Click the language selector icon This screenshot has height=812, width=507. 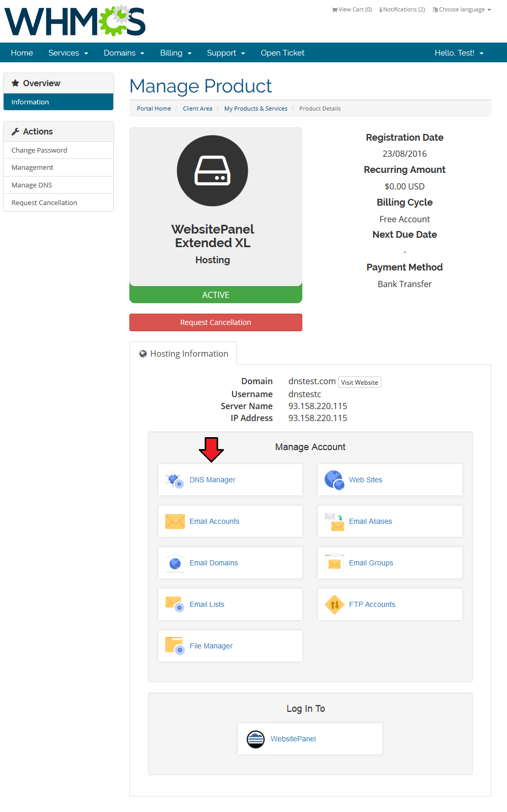[x=435, y=10]
